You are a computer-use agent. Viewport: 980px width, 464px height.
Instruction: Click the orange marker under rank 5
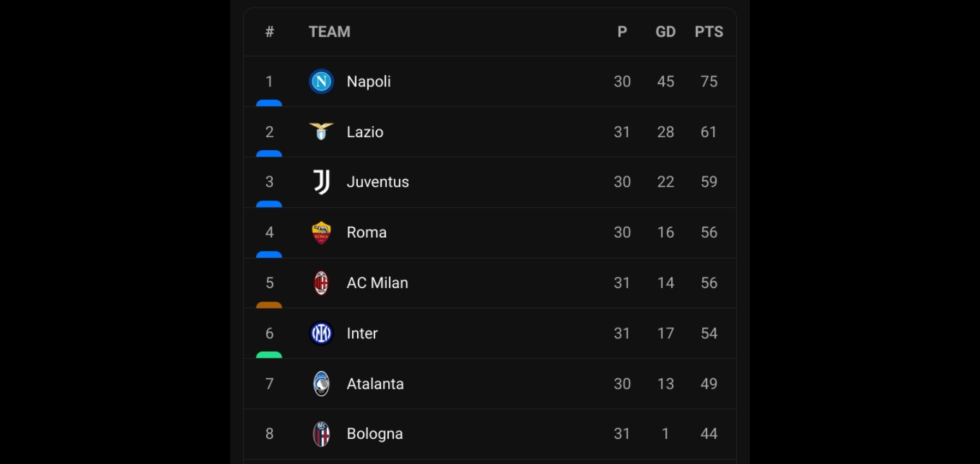(x=269, y=305)
